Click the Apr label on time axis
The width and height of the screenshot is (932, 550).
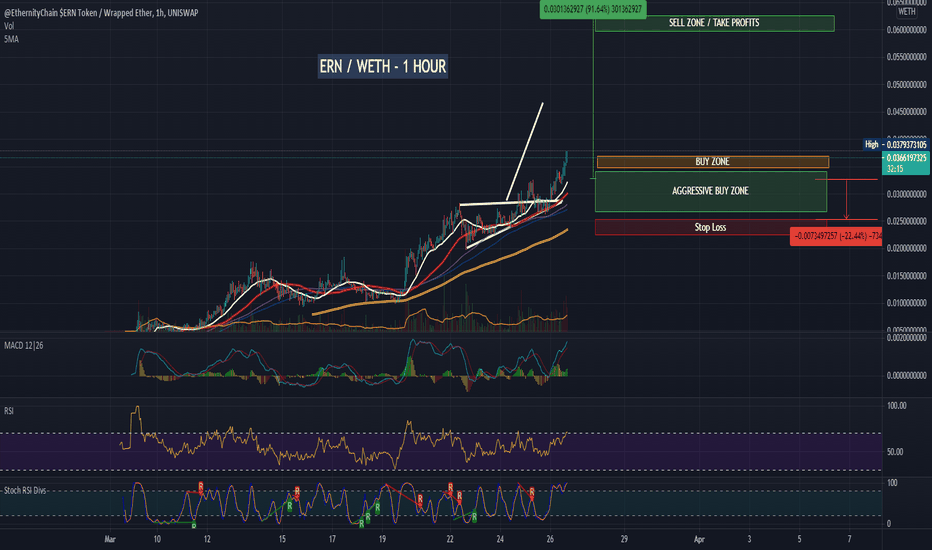pyautogui.click(x=699, y=539)
